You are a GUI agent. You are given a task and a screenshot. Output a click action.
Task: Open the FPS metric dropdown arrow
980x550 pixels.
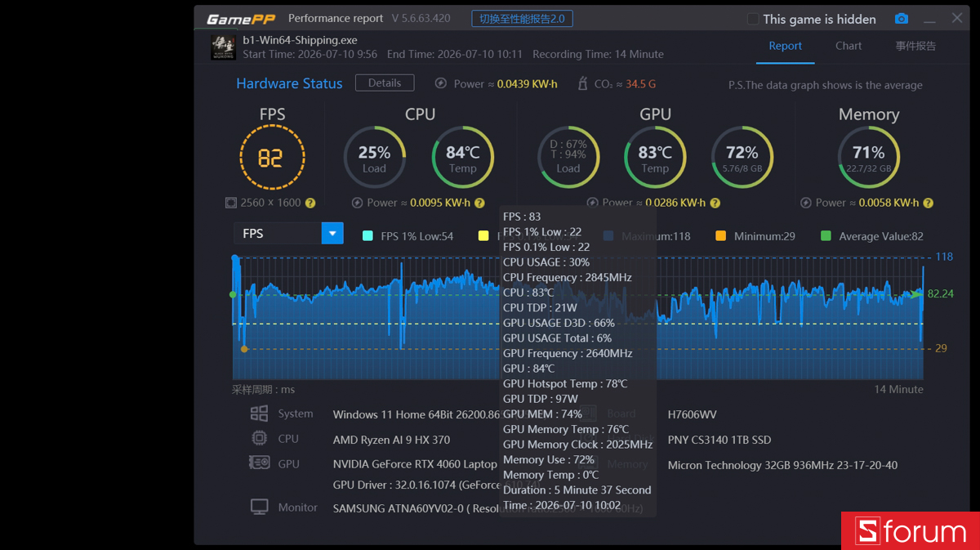(x=332, y=234)
